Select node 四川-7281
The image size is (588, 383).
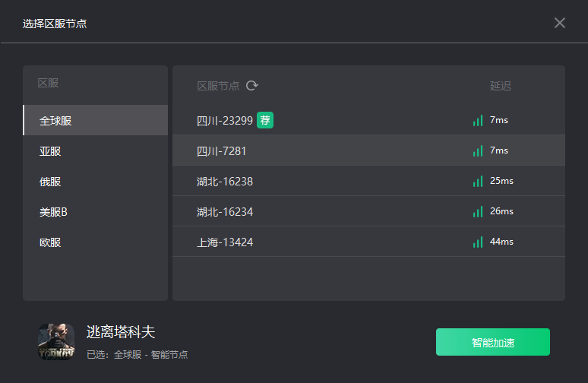coord(221,150)
